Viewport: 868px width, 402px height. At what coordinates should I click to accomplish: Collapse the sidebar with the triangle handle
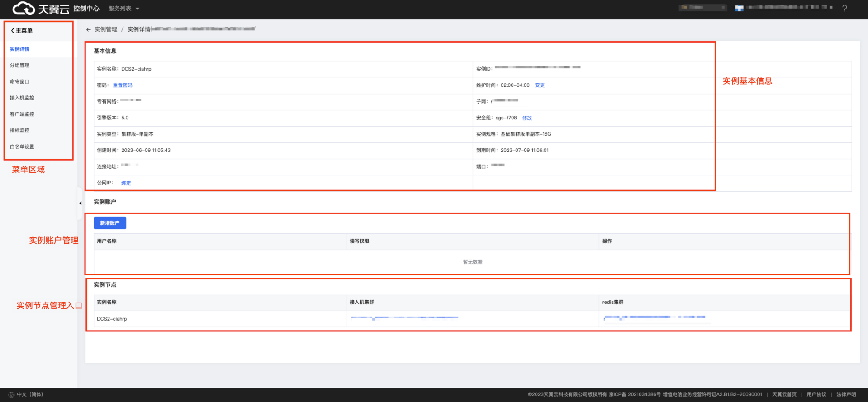click(80, 203)
